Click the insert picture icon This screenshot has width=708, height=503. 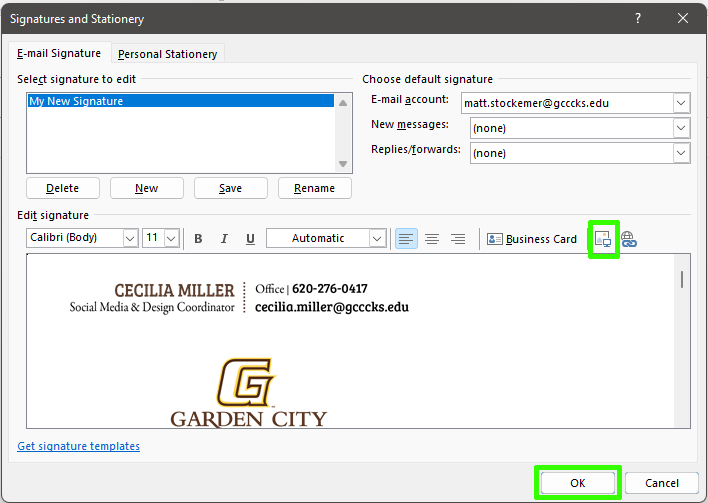(x=603, y=239)
